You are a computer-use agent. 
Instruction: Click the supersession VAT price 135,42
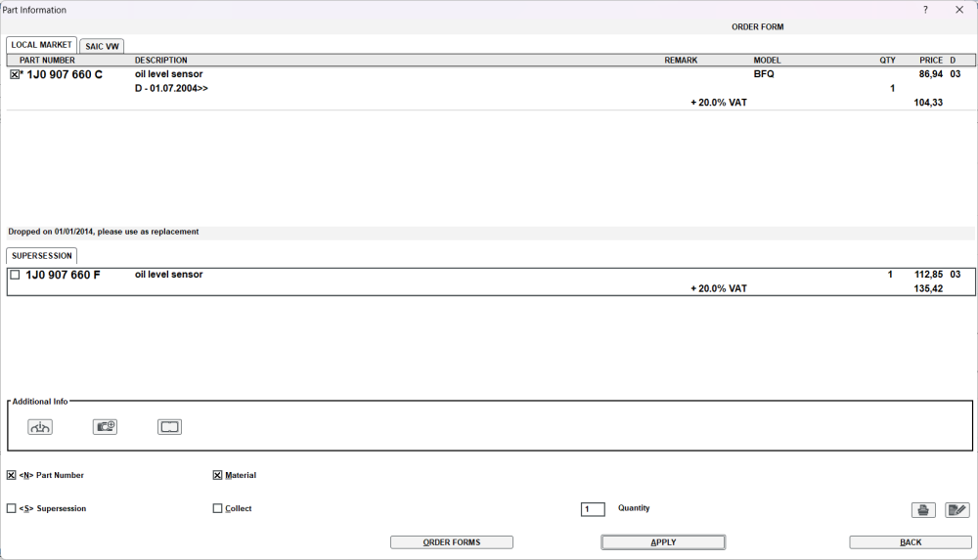[929, 288]
